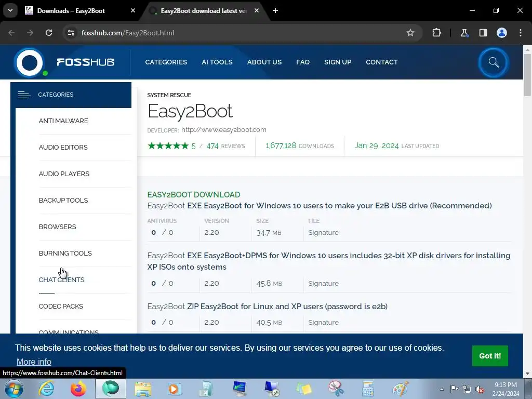Viewport: 532px width, 399px height.
Task: Click the 474 REVIEWS link
Action: 225,146
